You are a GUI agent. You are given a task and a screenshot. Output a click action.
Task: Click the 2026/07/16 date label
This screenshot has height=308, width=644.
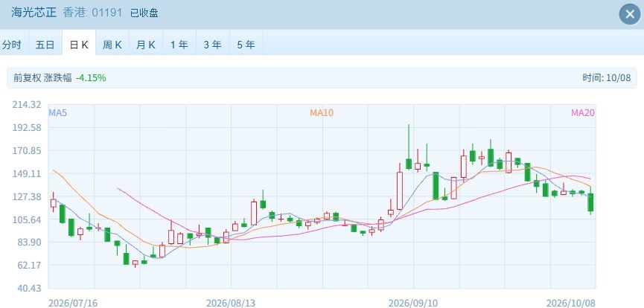(73, 303)
